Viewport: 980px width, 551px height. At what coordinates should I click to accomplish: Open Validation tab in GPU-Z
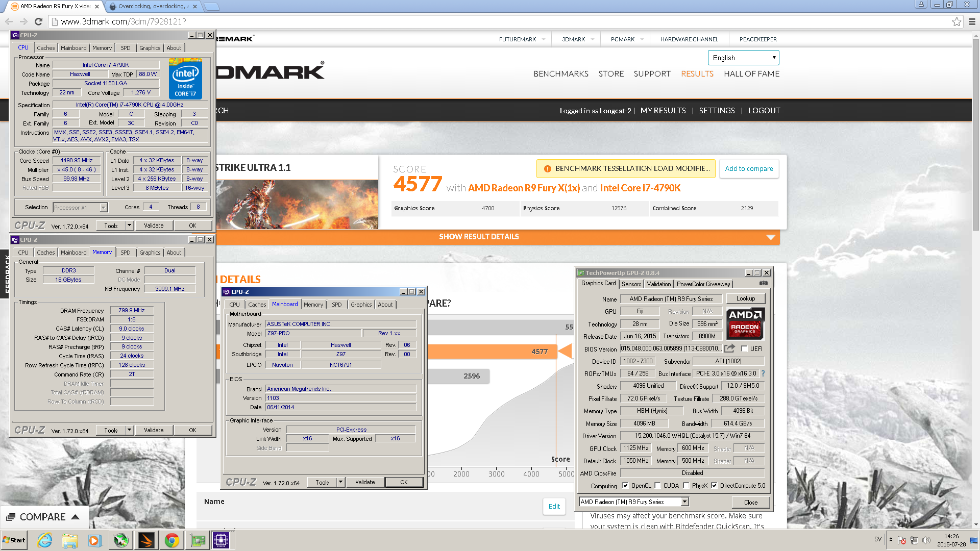pos(659,284)
